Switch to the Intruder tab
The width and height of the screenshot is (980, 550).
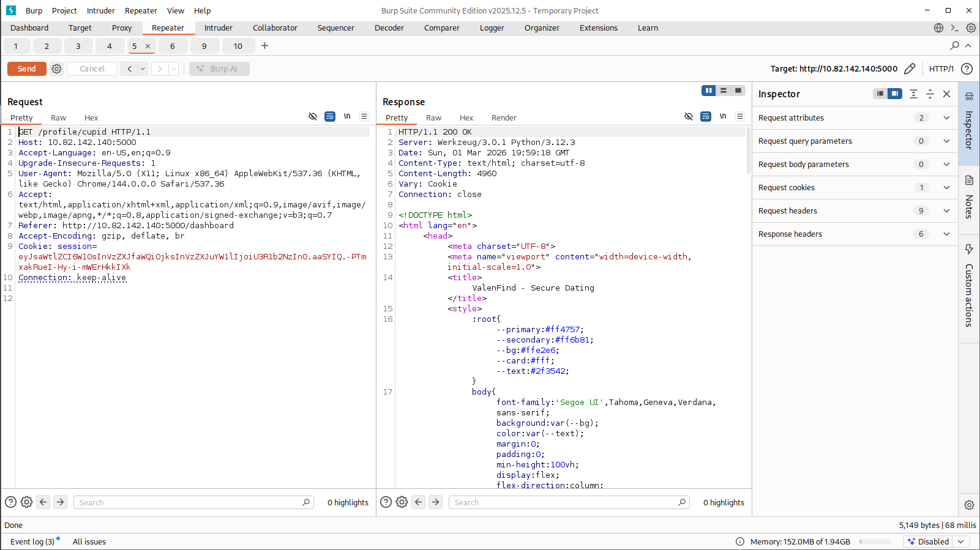(x=219, y=28)
